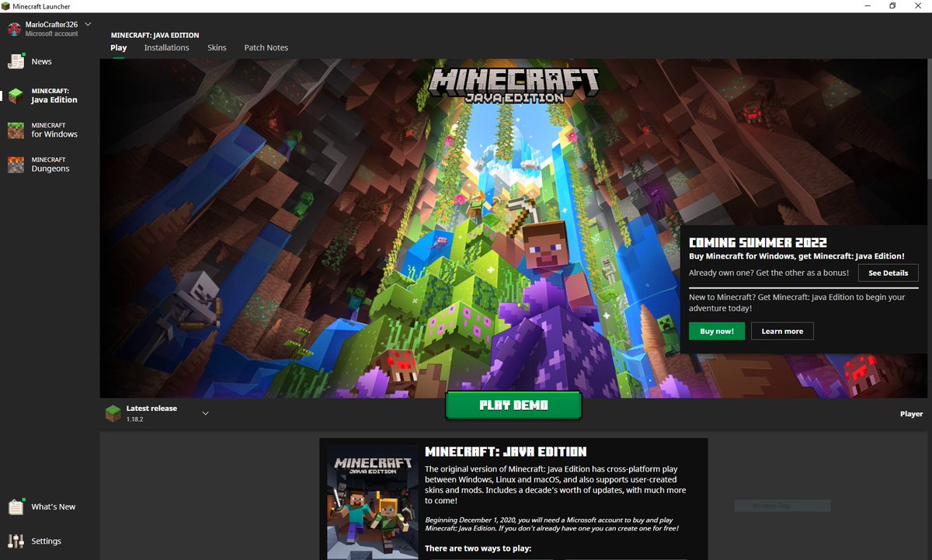Click the See Details button
This screenshot has height=560, width=932.
tap(888, 273)
